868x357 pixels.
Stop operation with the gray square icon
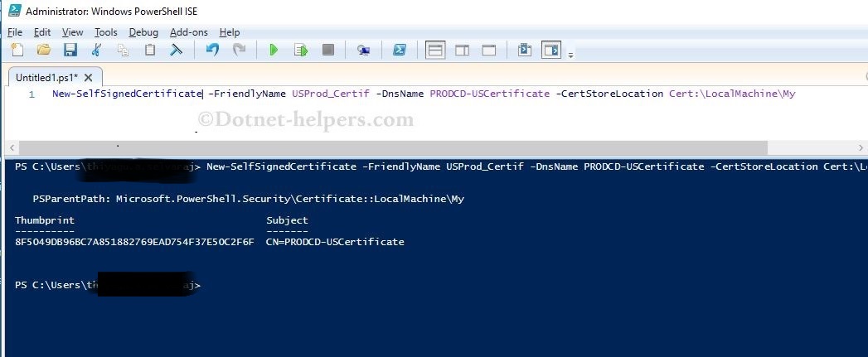click(x=328, y=50)
